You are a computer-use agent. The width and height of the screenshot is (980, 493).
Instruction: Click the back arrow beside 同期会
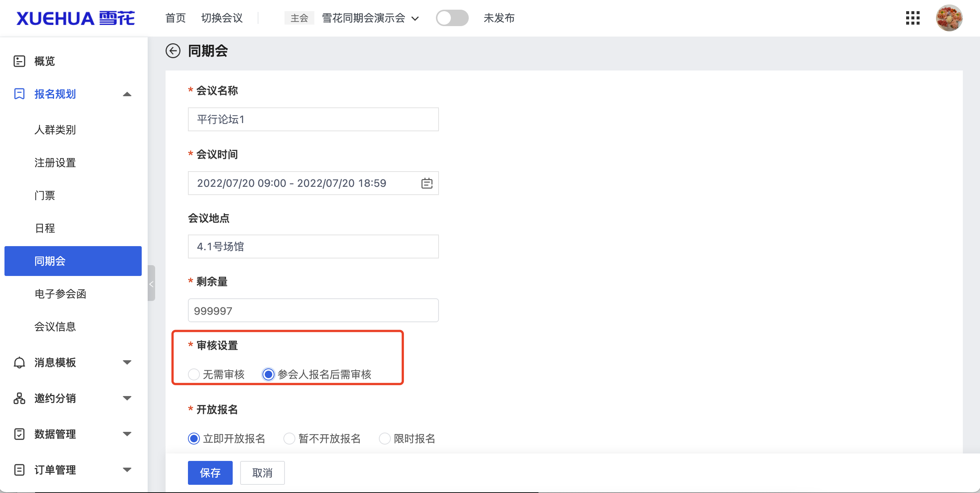(173, 51)
